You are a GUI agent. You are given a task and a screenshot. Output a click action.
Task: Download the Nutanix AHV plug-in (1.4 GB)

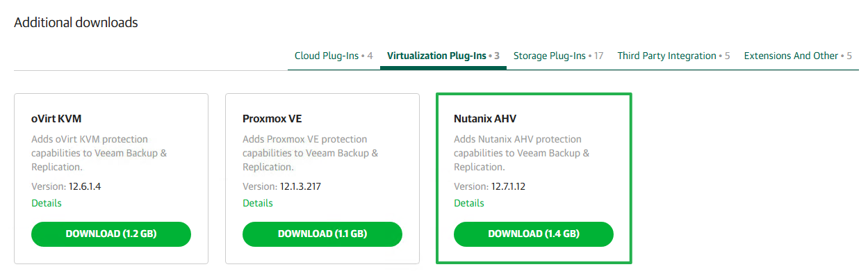coord(534,234)
